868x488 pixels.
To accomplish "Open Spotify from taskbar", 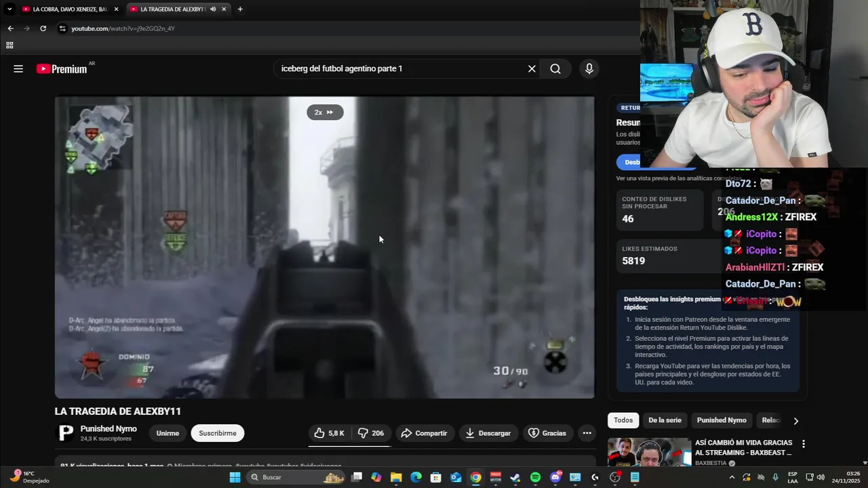I will coord(535,477).
